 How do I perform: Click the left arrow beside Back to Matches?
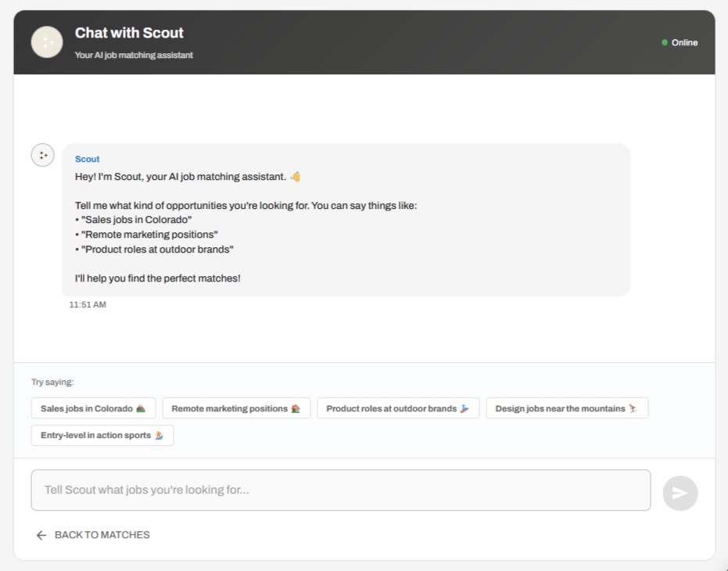click(41, 535)
